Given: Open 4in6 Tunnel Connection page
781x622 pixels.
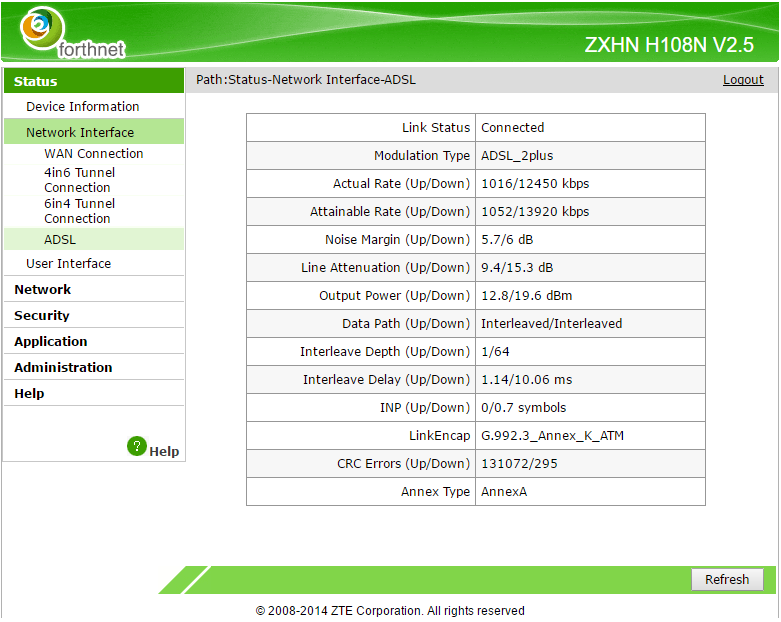Looking at the screenshot, I should point(79,180).
